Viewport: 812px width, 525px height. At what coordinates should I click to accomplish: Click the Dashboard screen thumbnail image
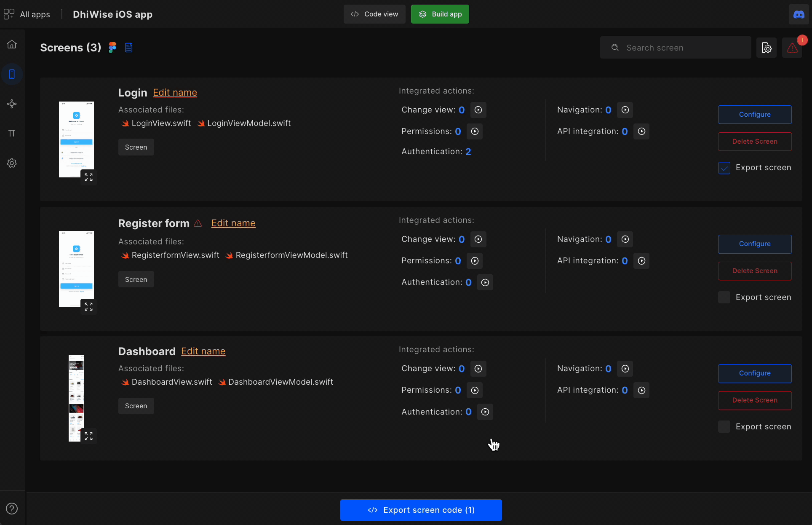(x=76, y=398)
